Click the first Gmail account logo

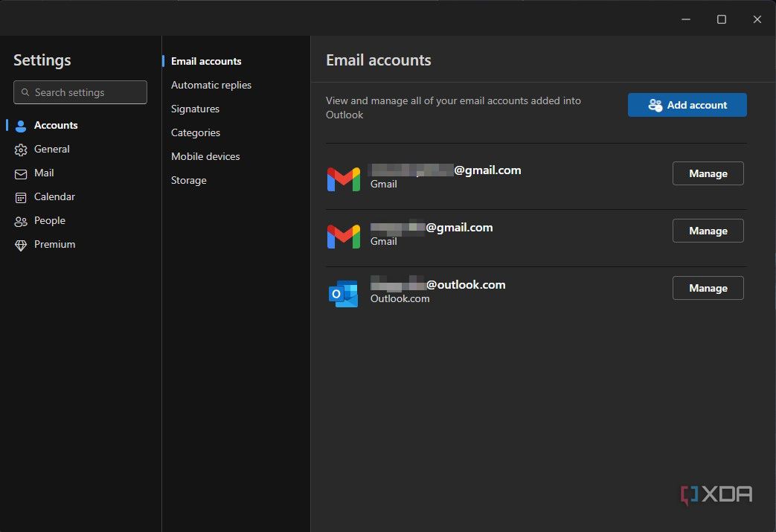344,179
